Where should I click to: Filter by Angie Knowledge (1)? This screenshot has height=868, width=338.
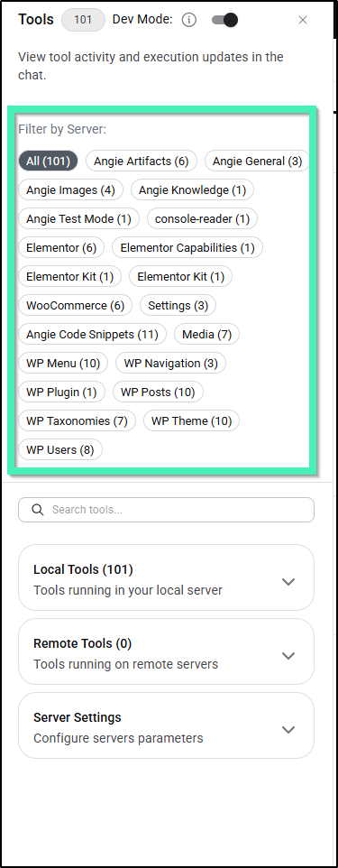(193, 189)
